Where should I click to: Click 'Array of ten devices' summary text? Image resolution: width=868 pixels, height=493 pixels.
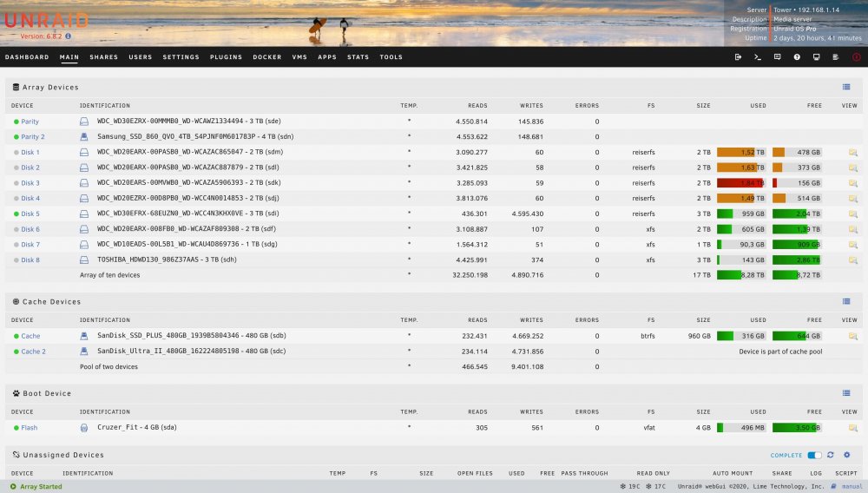pos(109,275)
